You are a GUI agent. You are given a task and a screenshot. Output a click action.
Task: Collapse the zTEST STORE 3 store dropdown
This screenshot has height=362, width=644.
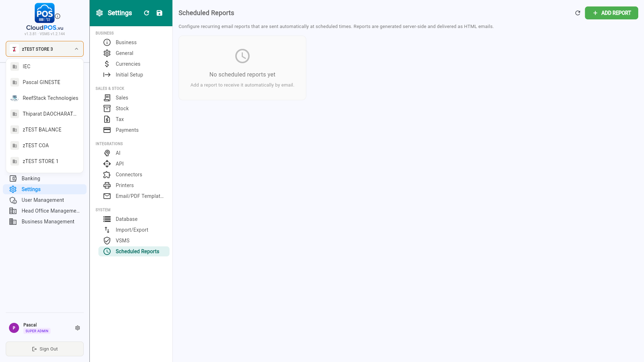coord(45,49)
